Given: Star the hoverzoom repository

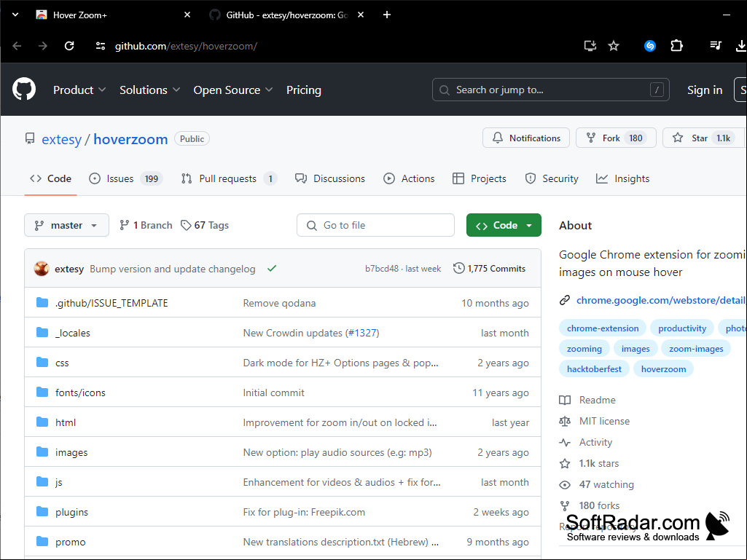Looking at the screenshot, I should coord(704,138).
